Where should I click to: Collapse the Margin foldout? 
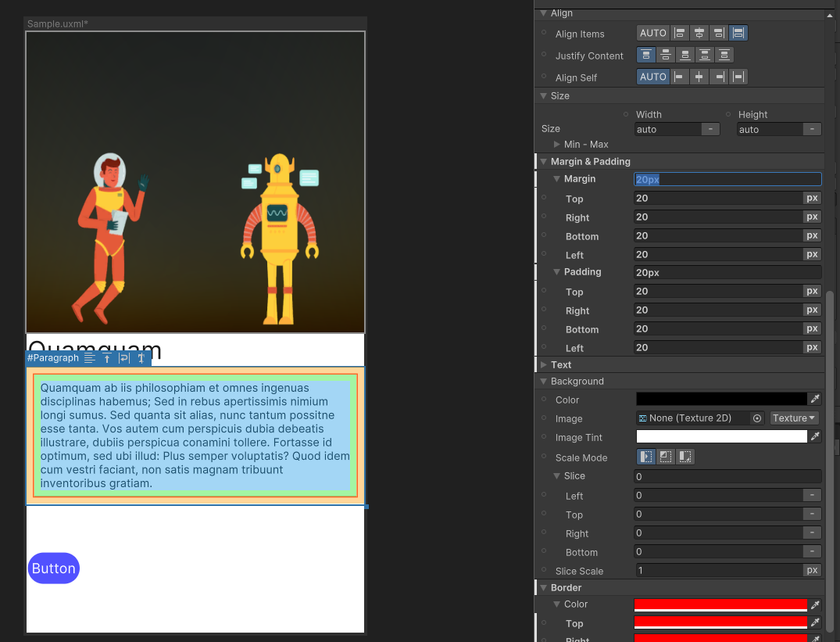tap(556, 179)
